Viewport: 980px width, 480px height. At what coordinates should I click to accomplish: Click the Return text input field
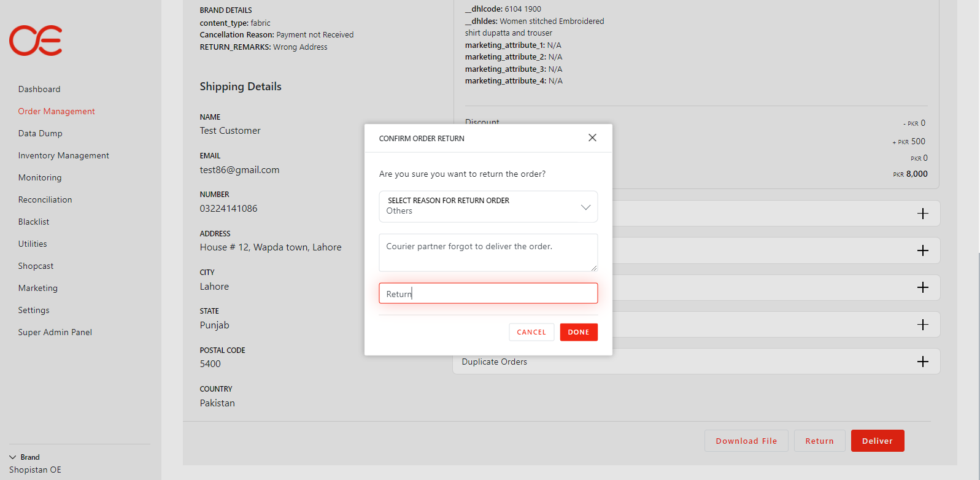click(x=488, y=293)
